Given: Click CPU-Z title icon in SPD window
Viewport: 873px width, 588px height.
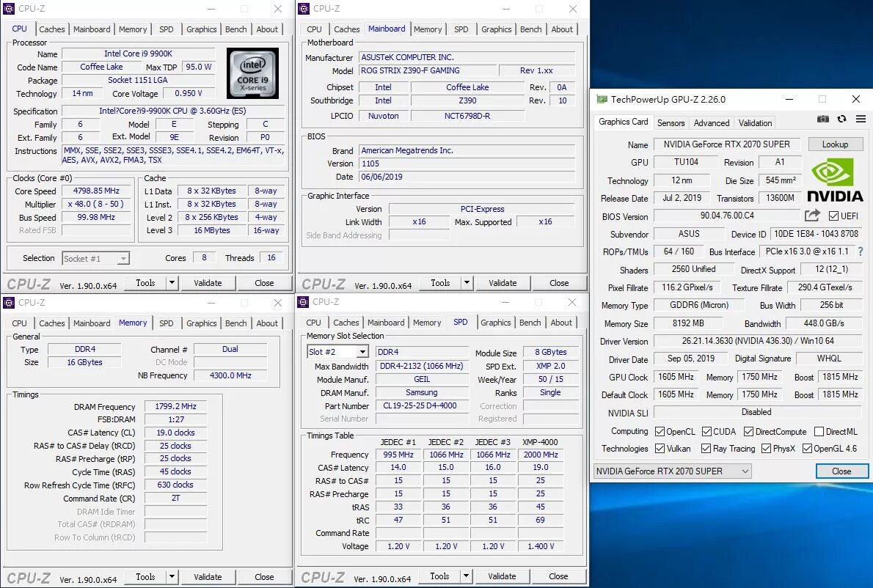Looking at the screenshot, I should pos(303,301).
